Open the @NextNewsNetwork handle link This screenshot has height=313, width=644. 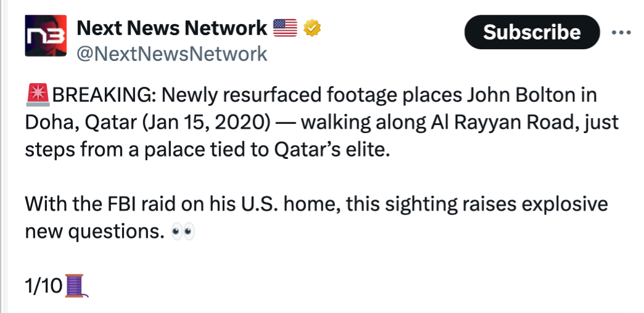[x=171, y=54]
